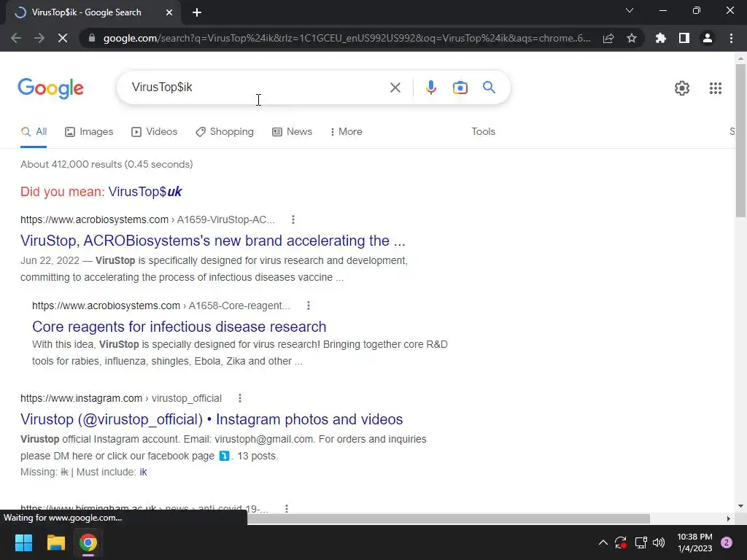Click in the Google search field
This screenshot has height=560, width=747.
point(258,87)
